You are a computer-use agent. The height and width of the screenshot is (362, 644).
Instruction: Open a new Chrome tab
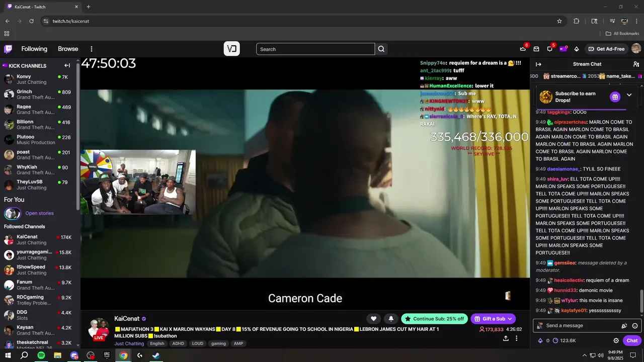[x=89, y=7]
